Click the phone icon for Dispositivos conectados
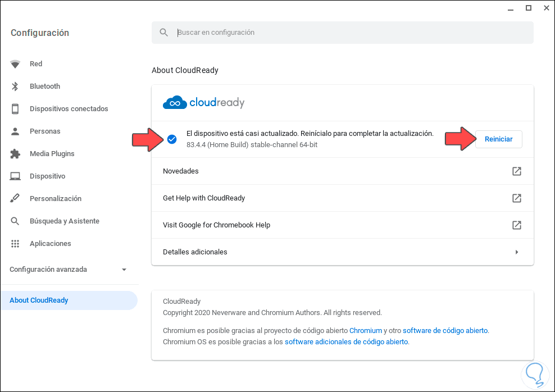Screen dimensions: 555x392 15,109
